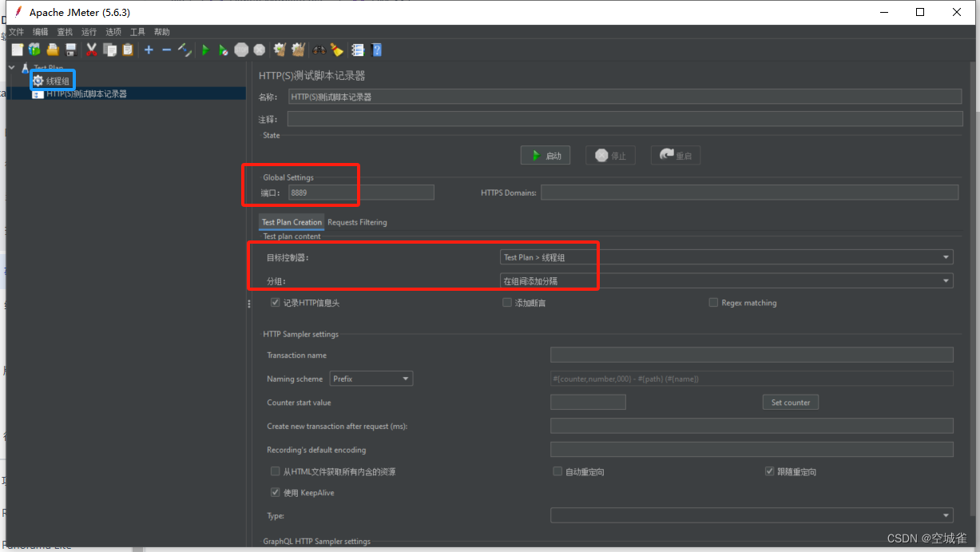This screenshot has width=980, height=552.
Task: Click the 停止 stop button
Action: point(610,156)
